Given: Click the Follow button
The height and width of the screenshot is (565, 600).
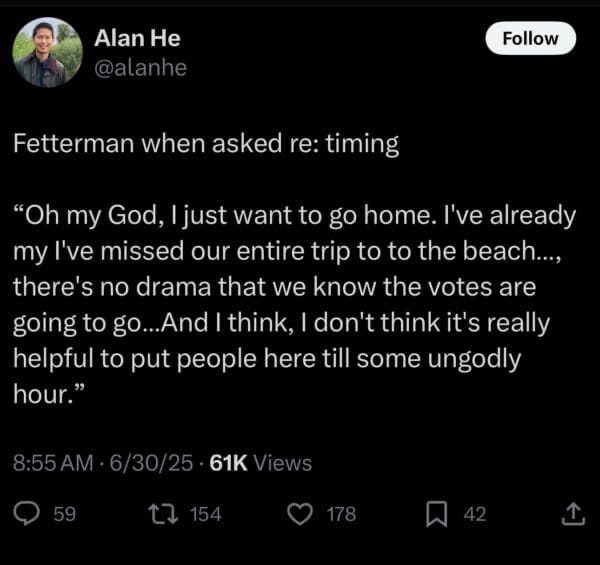Looking at the screenshot, I should click(x=530, y=38).
